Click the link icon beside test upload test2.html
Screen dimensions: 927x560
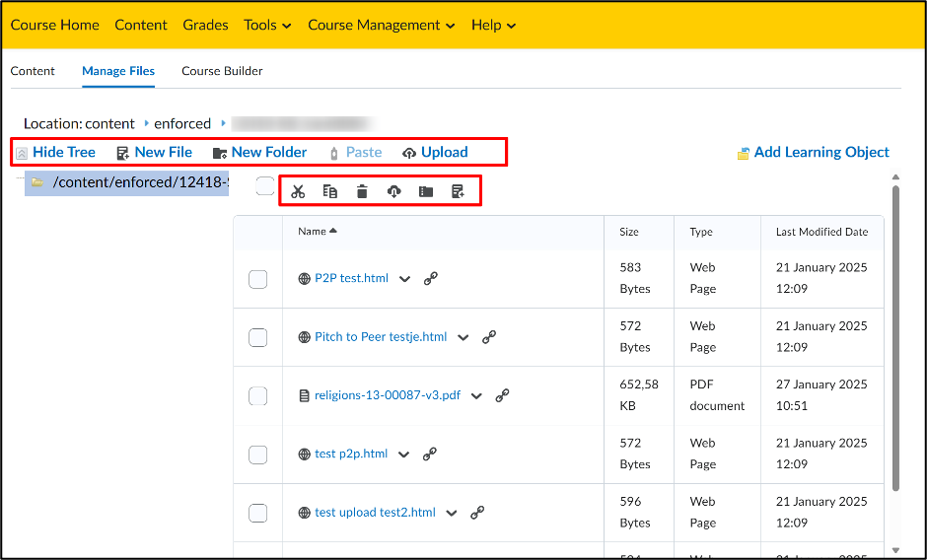(x=477, y=513)
